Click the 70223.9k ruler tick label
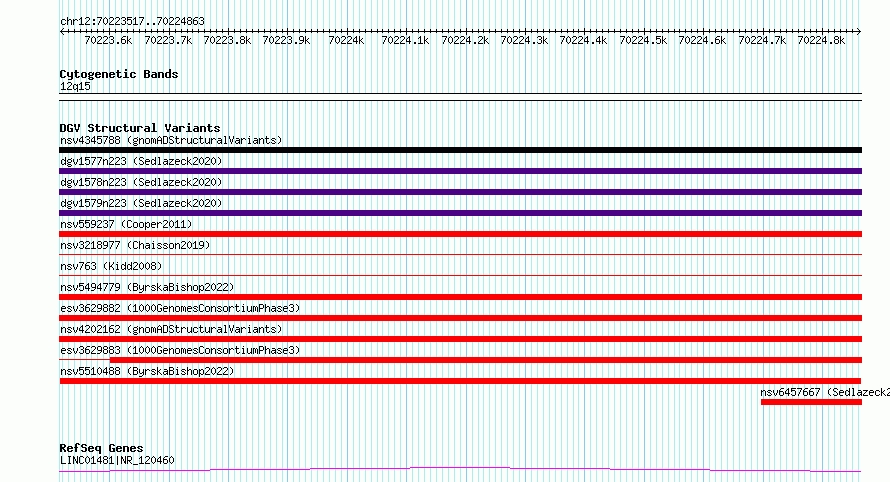This screenshot has height=482, width=890. 286,40
